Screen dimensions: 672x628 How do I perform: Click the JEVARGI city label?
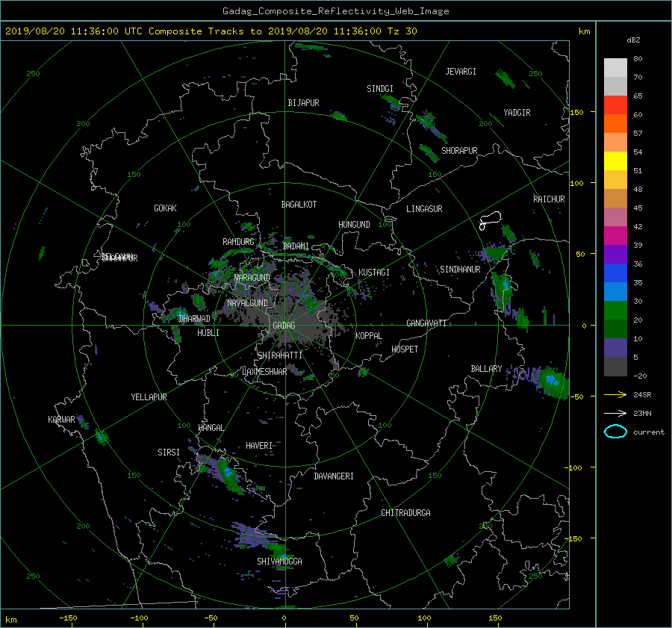pyautogui.click(x=461, y=72)
